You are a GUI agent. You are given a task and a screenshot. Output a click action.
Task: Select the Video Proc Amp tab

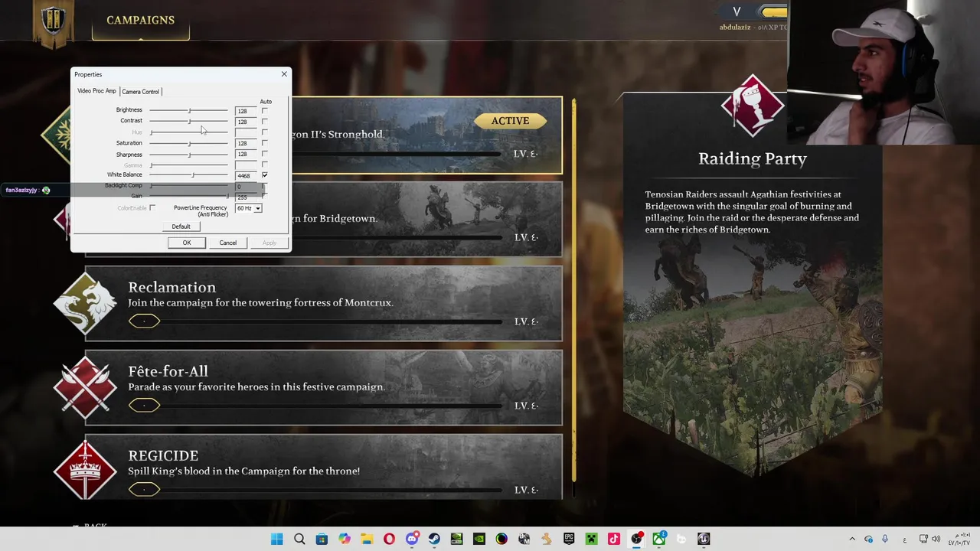coord(96,91)
